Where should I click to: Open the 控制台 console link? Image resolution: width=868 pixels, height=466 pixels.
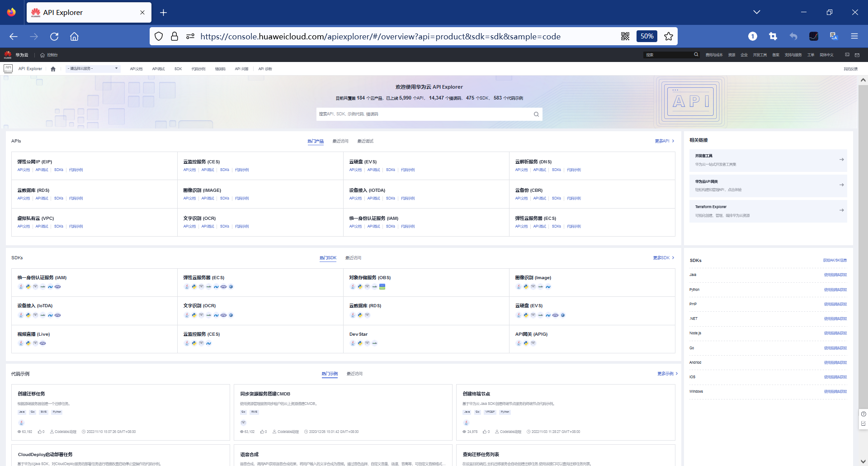pyautogui.click(x=49, y=55)
